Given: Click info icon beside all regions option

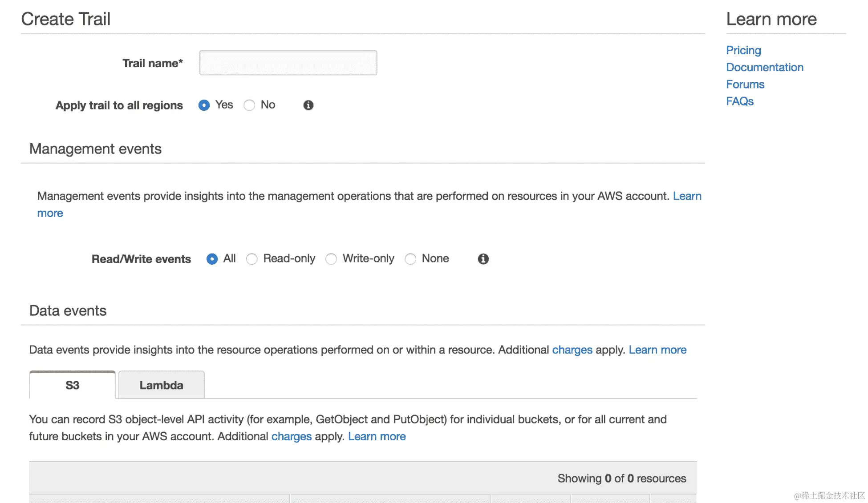Looking at the screenshot, I should click(x=308, y=105).
